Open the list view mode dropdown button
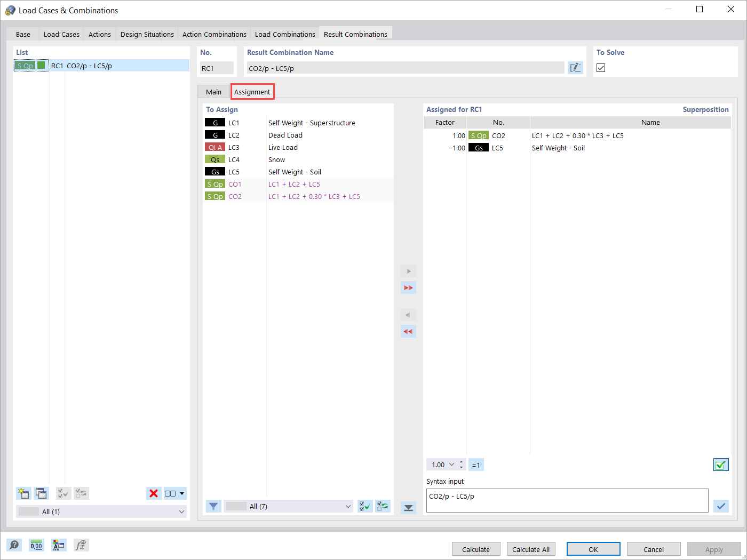Image resolution: width=747 pixels, height=560 pixels. click(x=175, y=493)
